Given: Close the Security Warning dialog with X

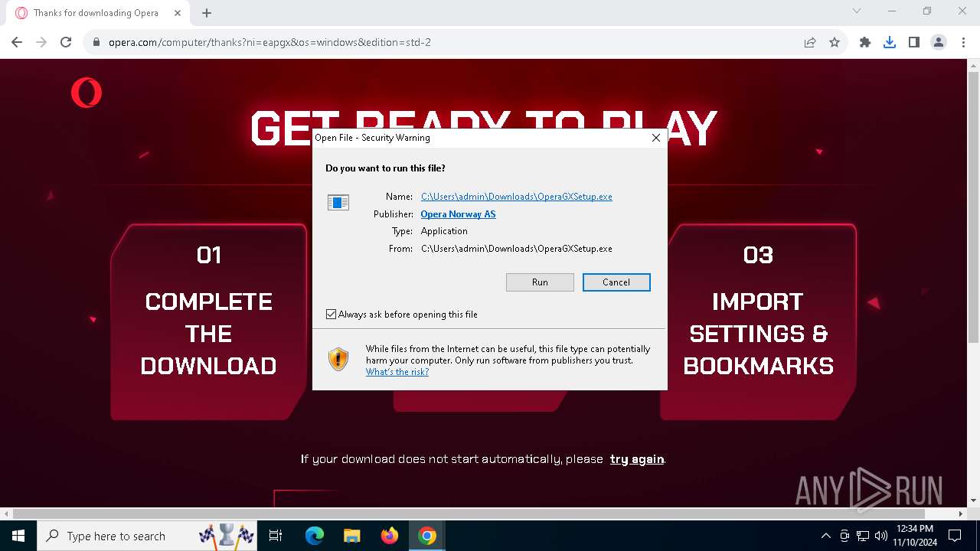Looking at the screenshot, I should click(x=655, y=138).
